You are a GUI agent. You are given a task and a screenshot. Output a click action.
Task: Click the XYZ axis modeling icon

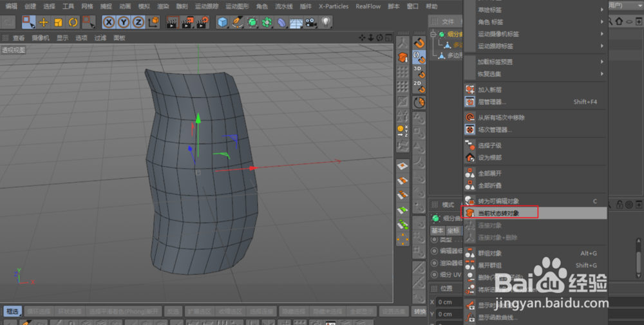pyautogui.click(x=403, y=131)
